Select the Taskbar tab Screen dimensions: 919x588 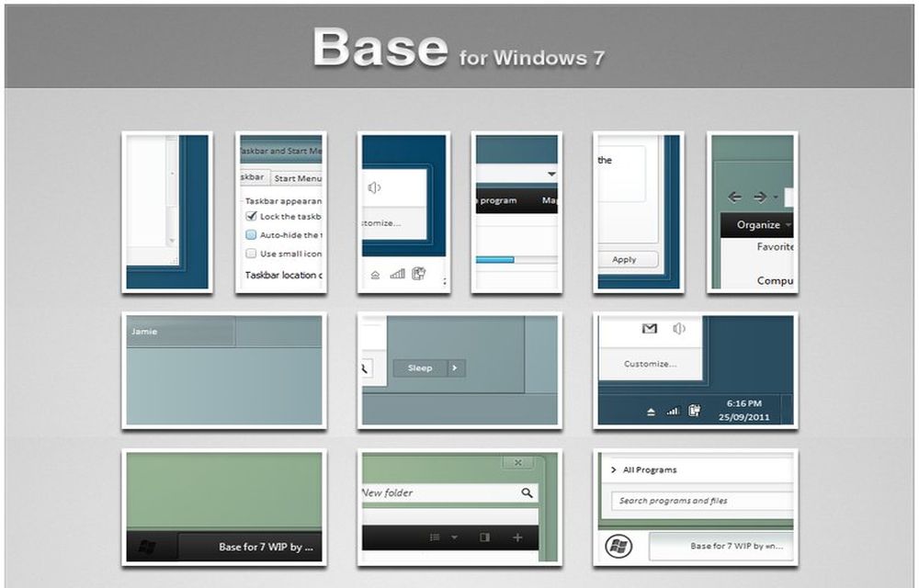(x=250, y=177)
